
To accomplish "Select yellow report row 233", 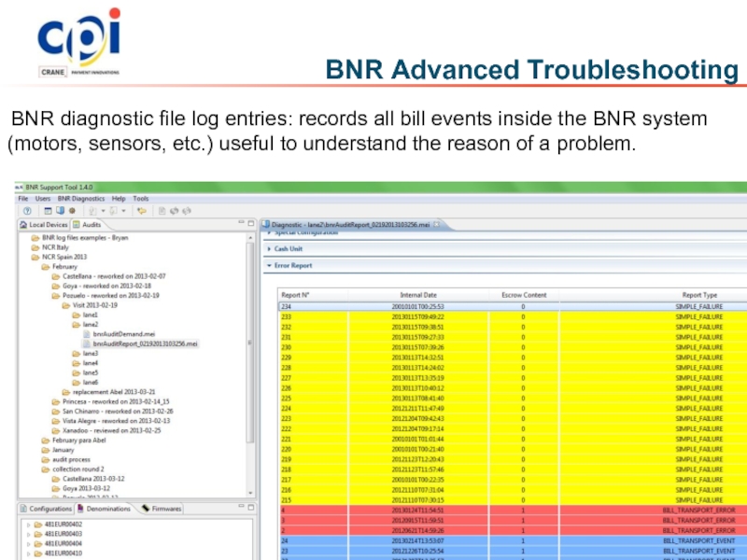I will tap(513, 316).
